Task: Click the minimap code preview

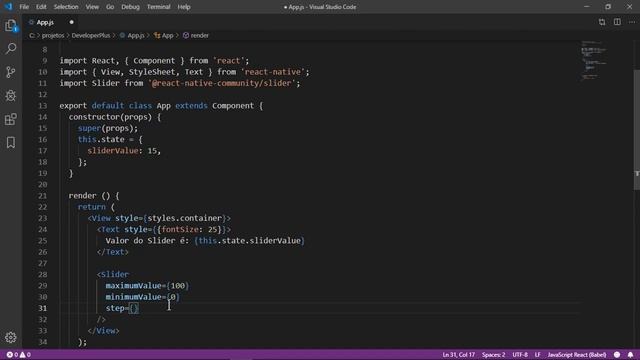Action: (x=594, y=60)
